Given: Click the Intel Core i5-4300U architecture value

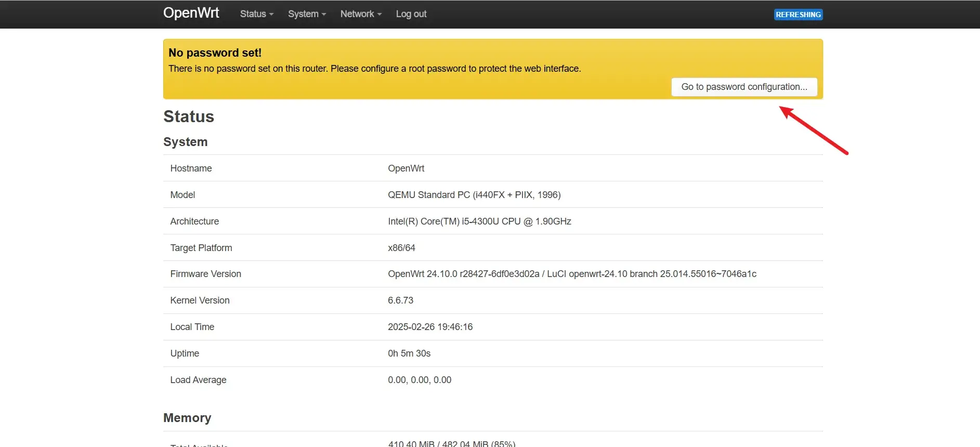Looking at the screenshot, I should [479, 221].
